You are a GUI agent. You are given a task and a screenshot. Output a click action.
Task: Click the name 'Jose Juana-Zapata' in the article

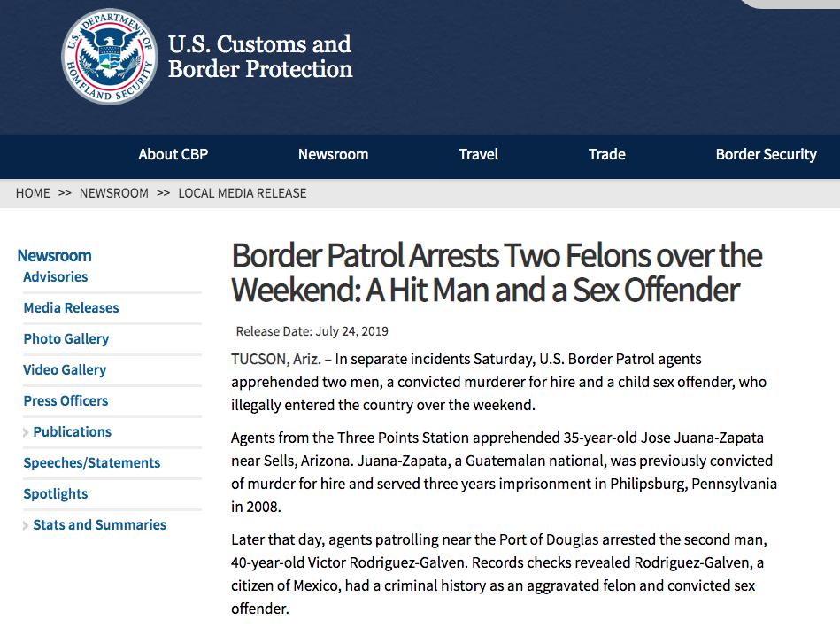702,438
